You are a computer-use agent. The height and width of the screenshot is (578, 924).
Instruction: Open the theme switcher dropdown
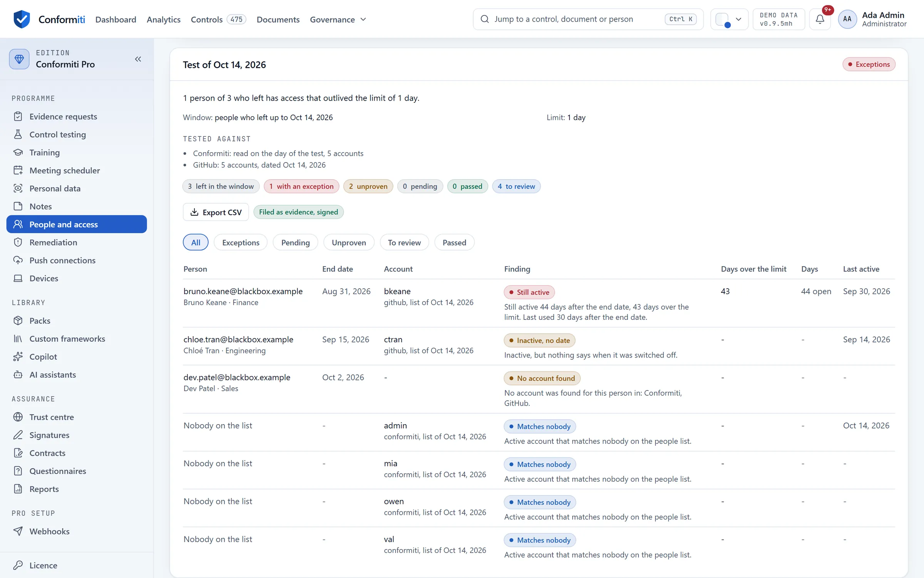[729, 19]
